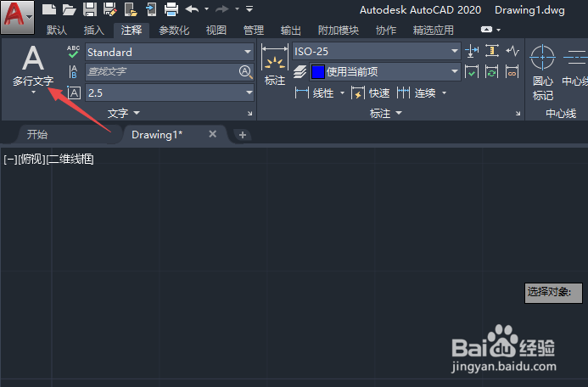Click the Open file folder icon

point(69,9)
